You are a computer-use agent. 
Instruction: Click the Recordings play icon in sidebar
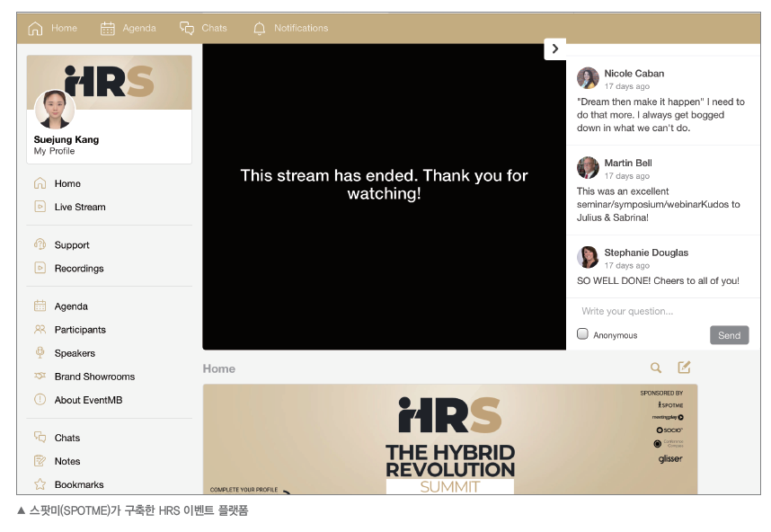40,268
